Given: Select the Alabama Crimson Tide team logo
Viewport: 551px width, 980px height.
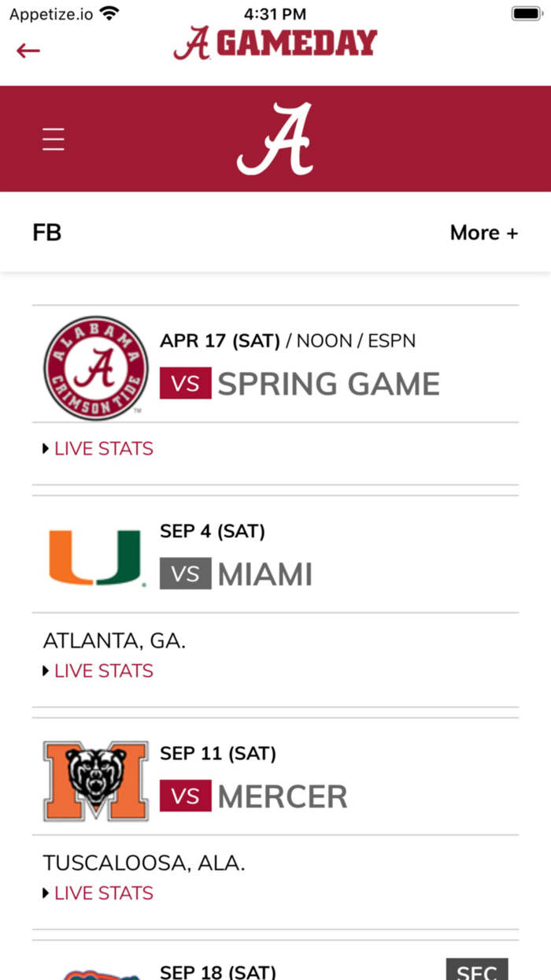Looking at the screenshot, I should pos(94,366).
